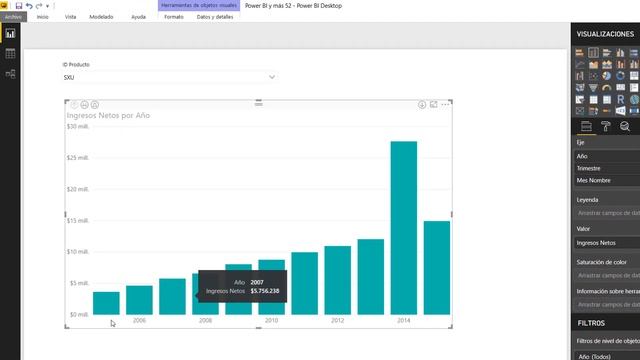The image size is (640, 360).
Task: Select gauge visualization
Action: (607, 87)
